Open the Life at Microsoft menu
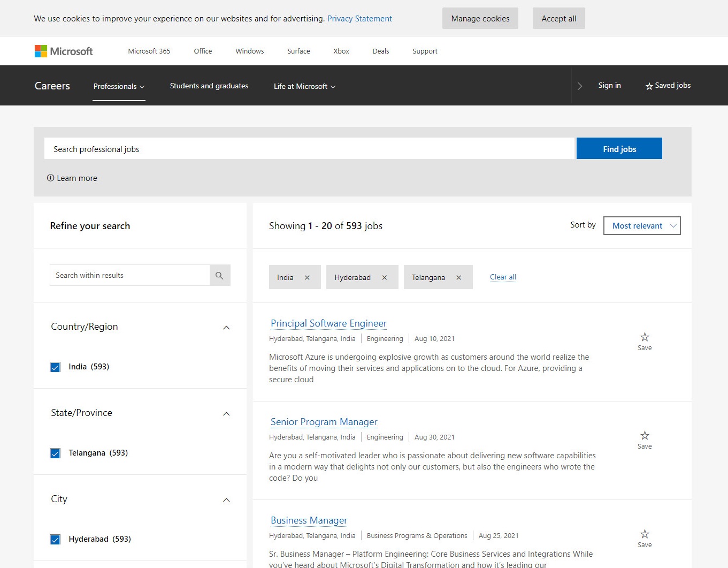Screen dimensions: 728x568 click(304, 86)
